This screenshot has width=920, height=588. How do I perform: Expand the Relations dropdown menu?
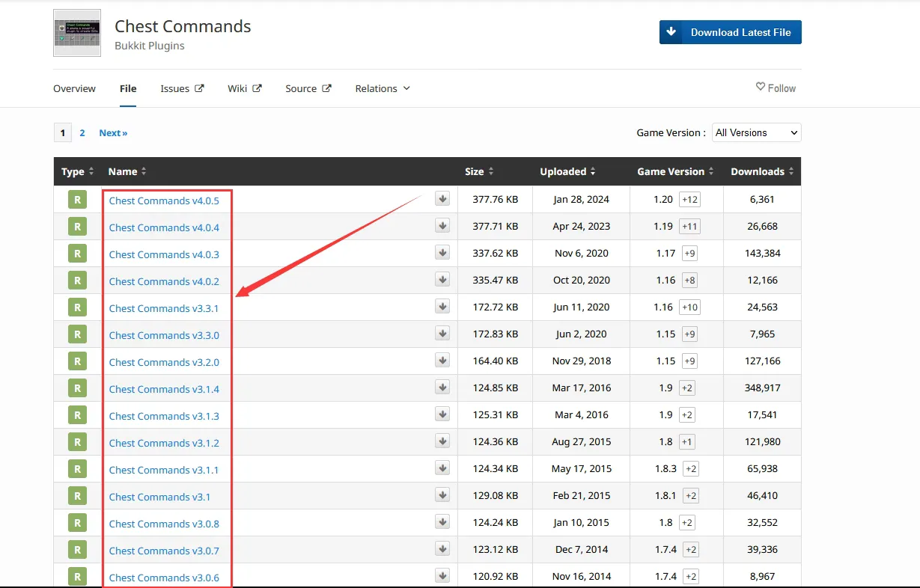pos(383,88)
